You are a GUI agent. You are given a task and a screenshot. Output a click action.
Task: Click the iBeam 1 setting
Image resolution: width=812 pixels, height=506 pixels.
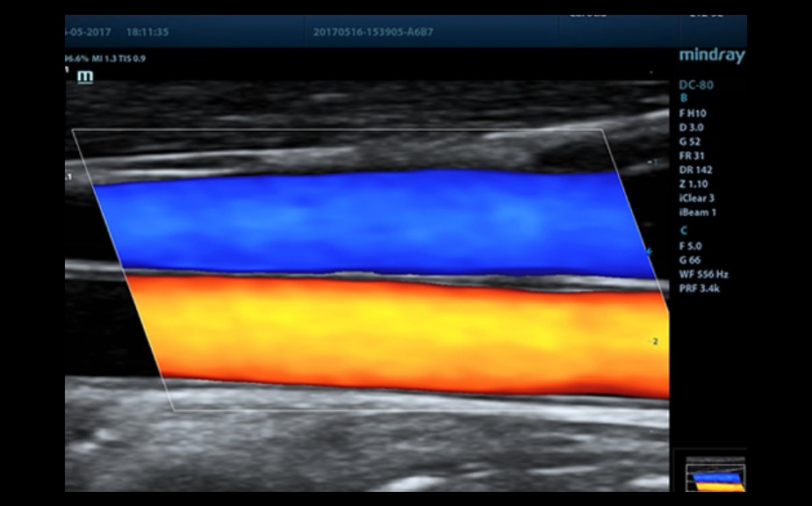[697, 212]
